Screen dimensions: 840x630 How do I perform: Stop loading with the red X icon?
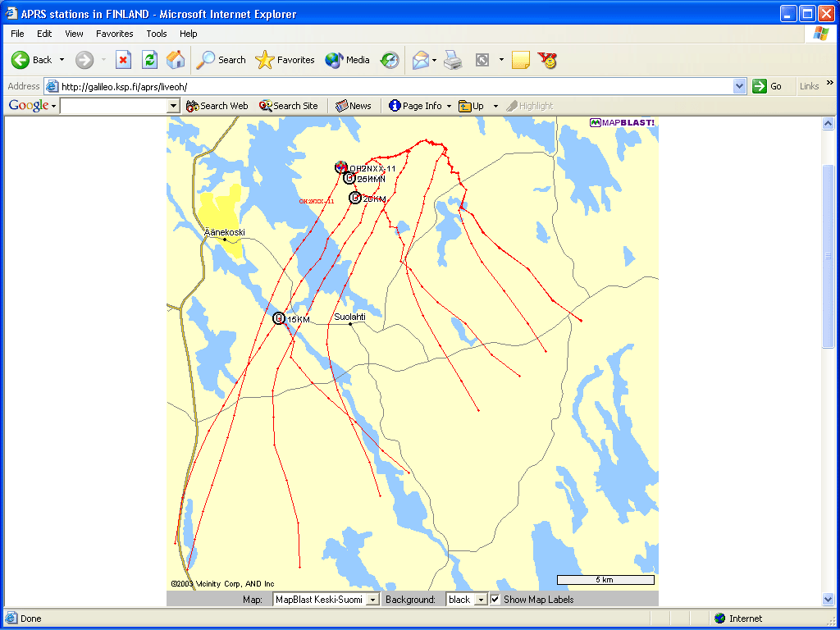(x=124, y=60)
